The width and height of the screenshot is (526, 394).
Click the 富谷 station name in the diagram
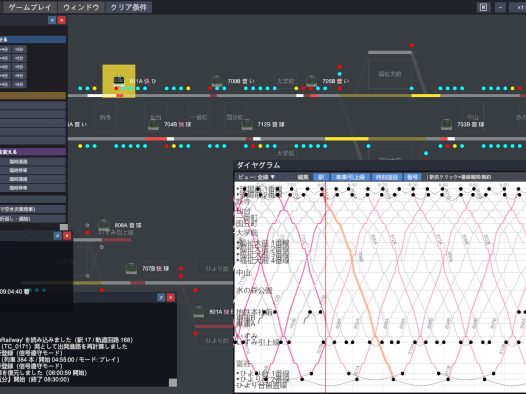tap(244, 363)
